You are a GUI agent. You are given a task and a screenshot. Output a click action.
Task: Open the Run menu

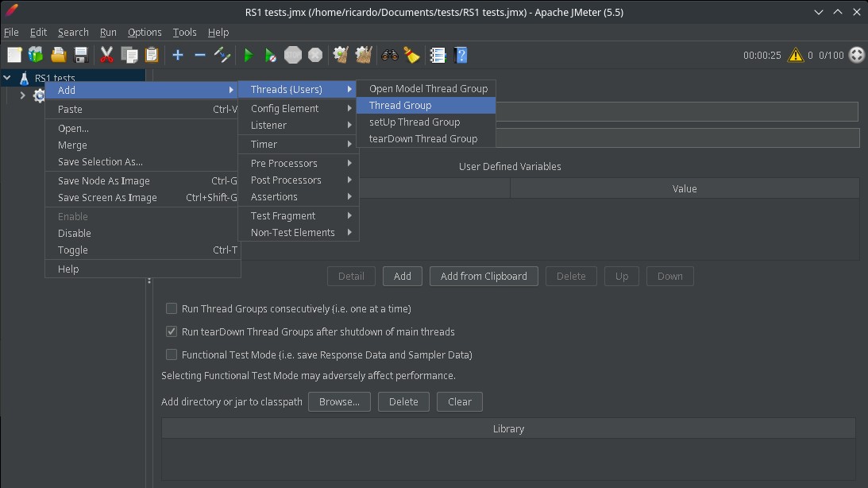[108, 32]
